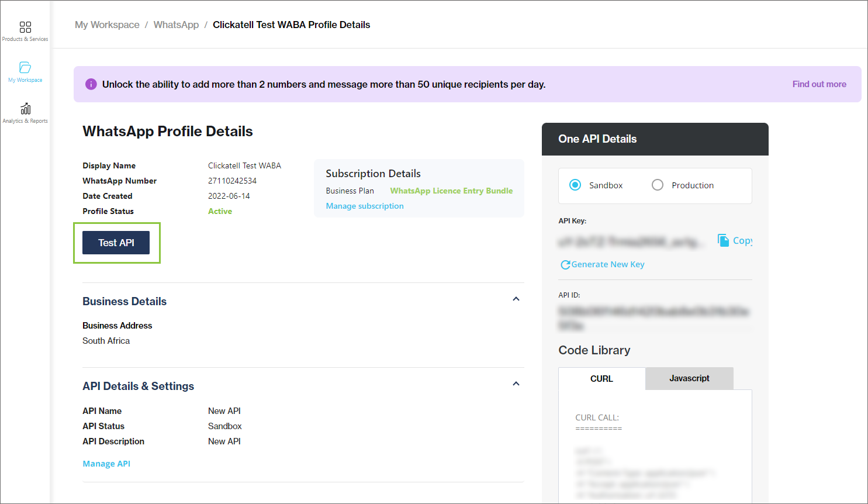Viewport: 868px width, 504px height.
Task: Open the Find out more link
Action: pos(819,84)
